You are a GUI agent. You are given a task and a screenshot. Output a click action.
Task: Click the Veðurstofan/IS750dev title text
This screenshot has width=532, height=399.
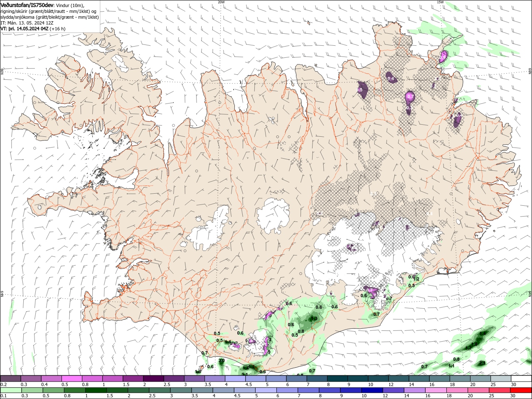point(27,5)
